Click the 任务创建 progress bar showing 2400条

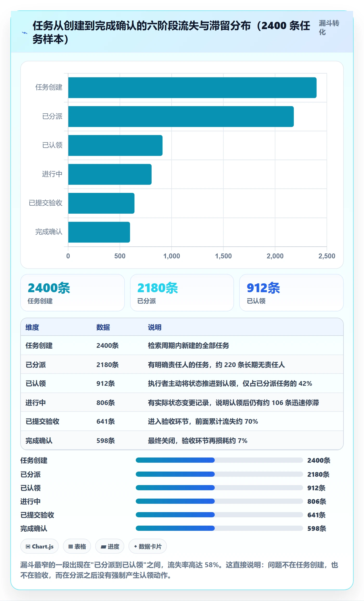[x=219, y=460]
